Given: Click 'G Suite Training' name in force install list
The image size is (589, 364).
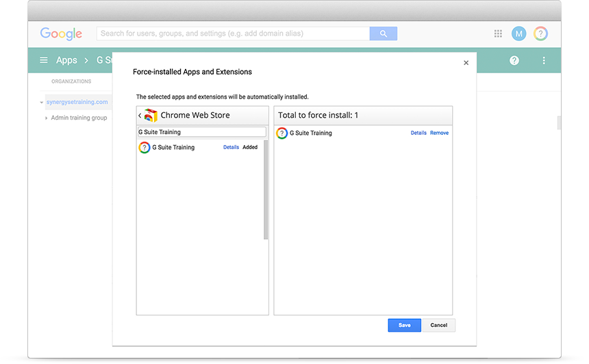Looking at the screenshot, I should coord(311,133).
